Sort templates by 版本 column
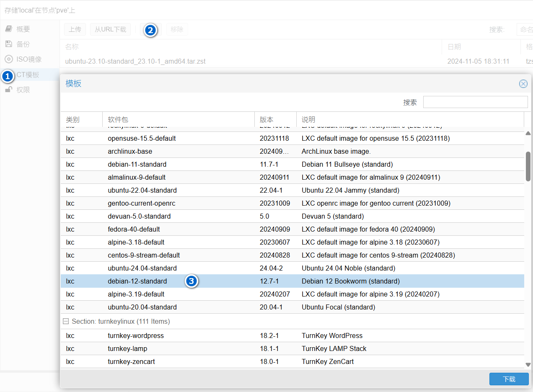This screenshot has width=533, height=392. (x=275, y=120)
